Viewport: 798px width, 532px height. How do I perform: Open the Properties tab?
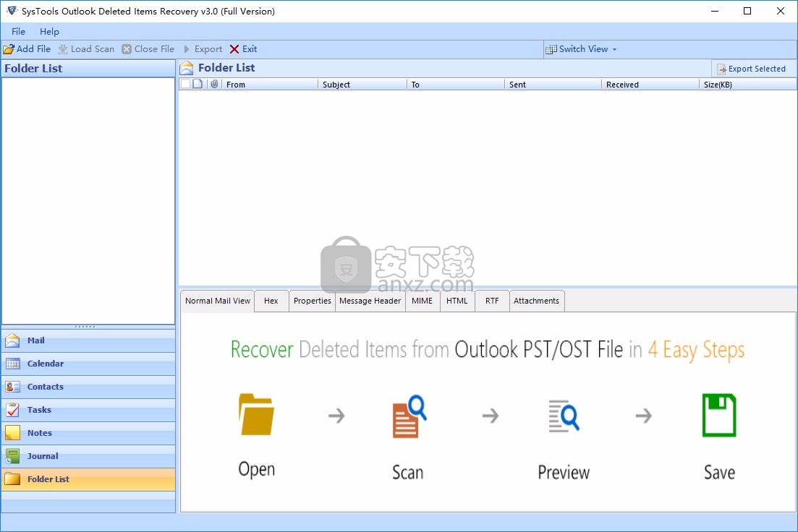pyautogui.click(x=313, y=301)
